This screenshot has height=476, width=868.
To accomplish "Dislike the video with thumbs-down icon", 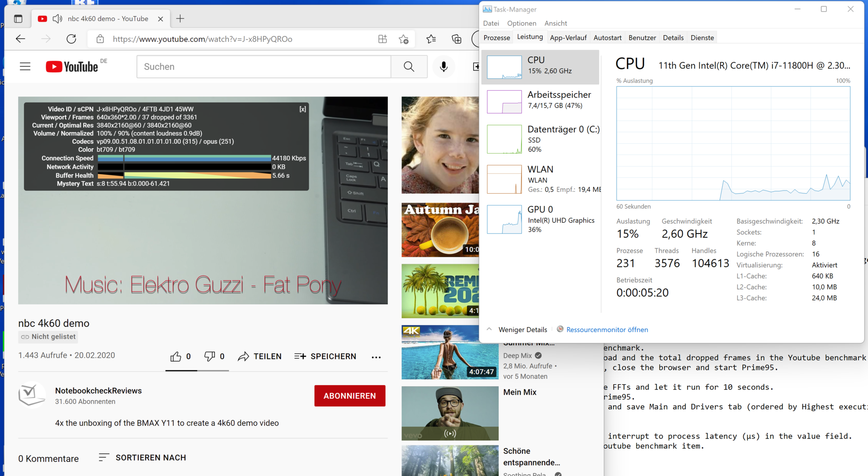I will tap(209, 357).
